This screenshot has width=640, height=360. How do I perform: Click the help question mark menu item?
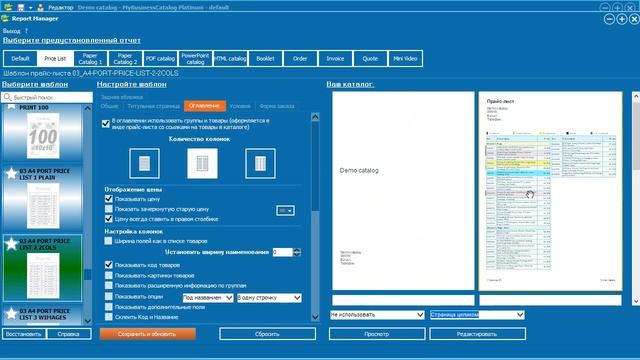point(27,31)
